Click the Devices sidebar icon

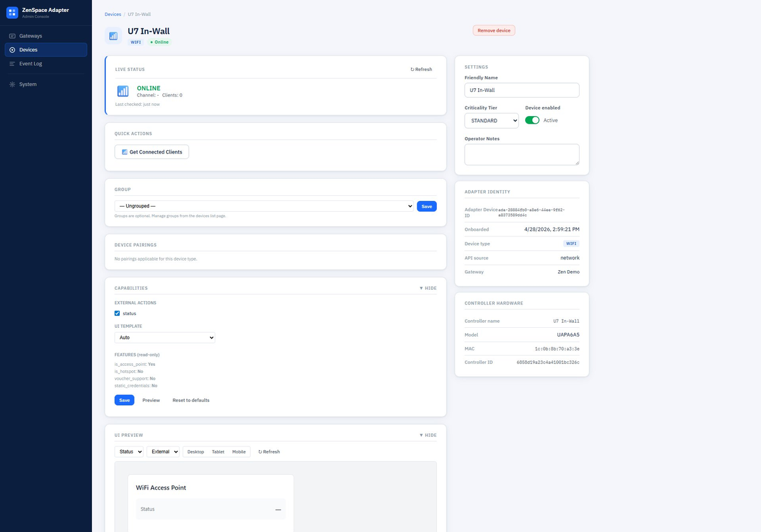click(x=12, y=50)
